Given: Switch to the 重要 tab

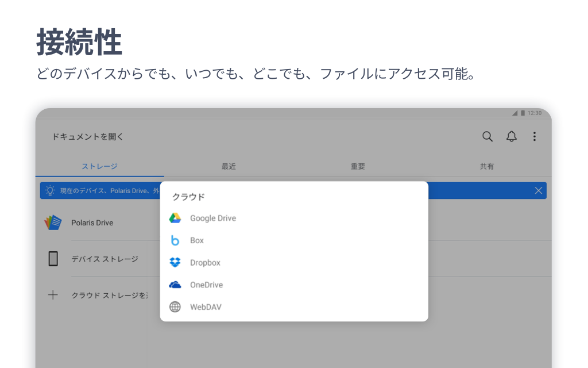Looking at the screenshot, I should tap(358, 166).
